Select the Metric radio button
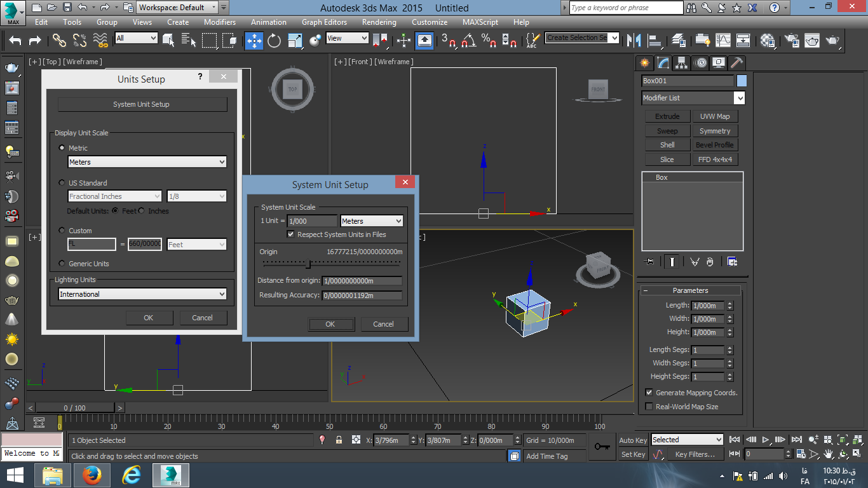The width and height of the screenshot is (868, 488). click(62, 148)
